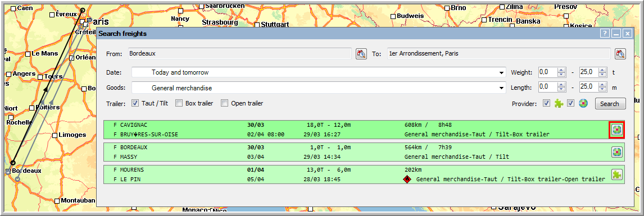This screenshot has width=644, height=216.
Task: Select the F MOURENS freight result
Action: pyautogui.click(x=364, y=174)
